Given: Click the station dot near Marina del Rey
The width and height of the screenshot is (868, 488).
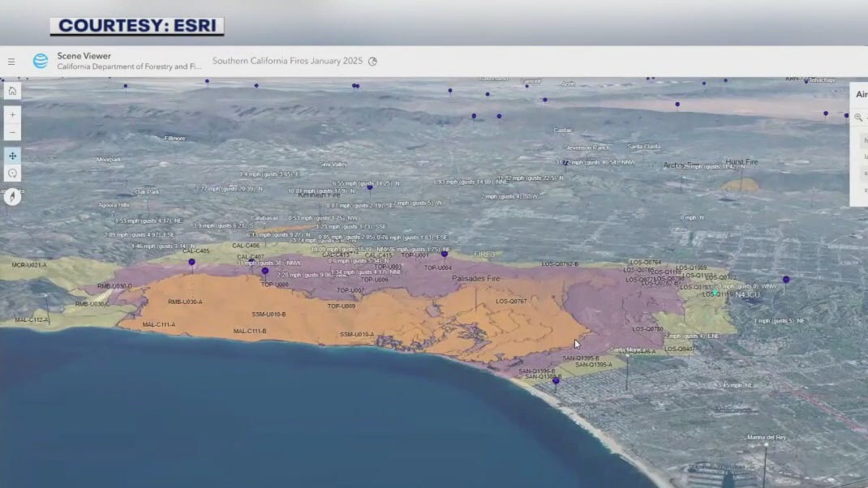Looking at the screenshot, I should coord(767,444).
